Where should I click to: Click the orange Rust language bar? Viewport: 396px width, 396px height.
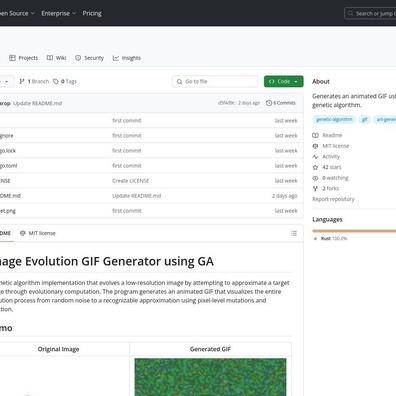point(354,231)
